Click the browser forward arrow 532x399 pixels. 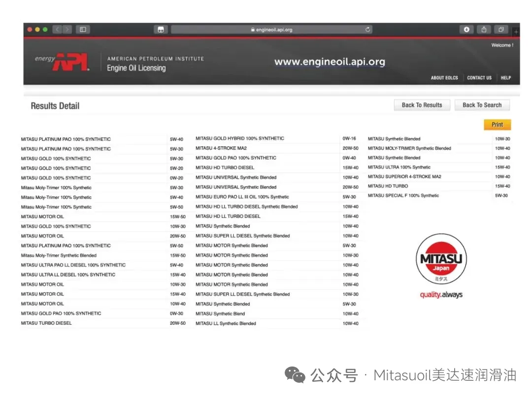[67, 30]
